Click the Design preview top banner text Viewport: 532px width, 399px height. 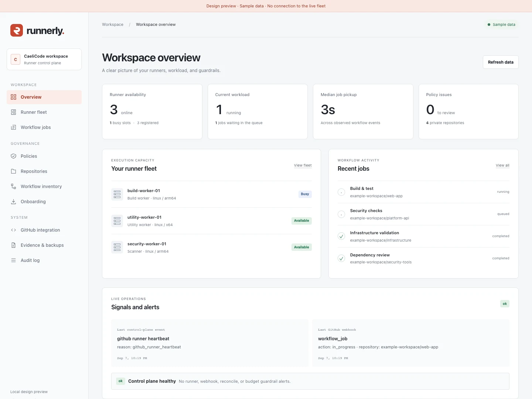tap(266, 6)
